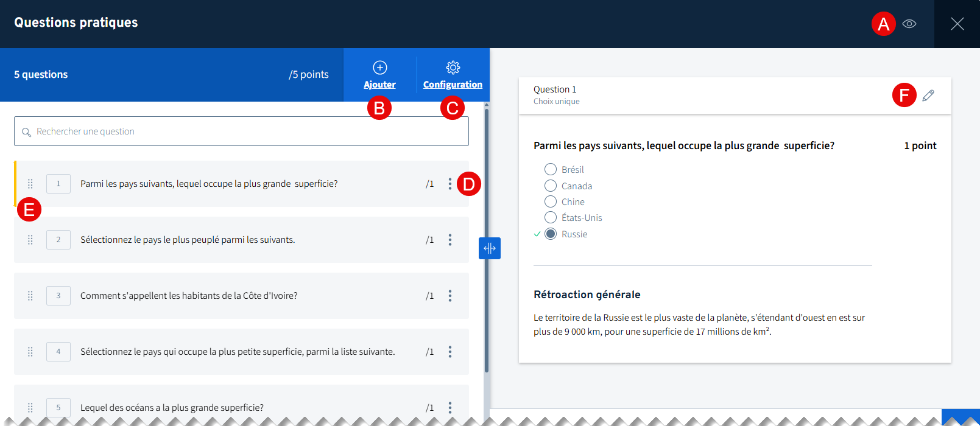Select question 2 about most populated country
The width and height of the screenshot is (980, 426).
point(188,240)
